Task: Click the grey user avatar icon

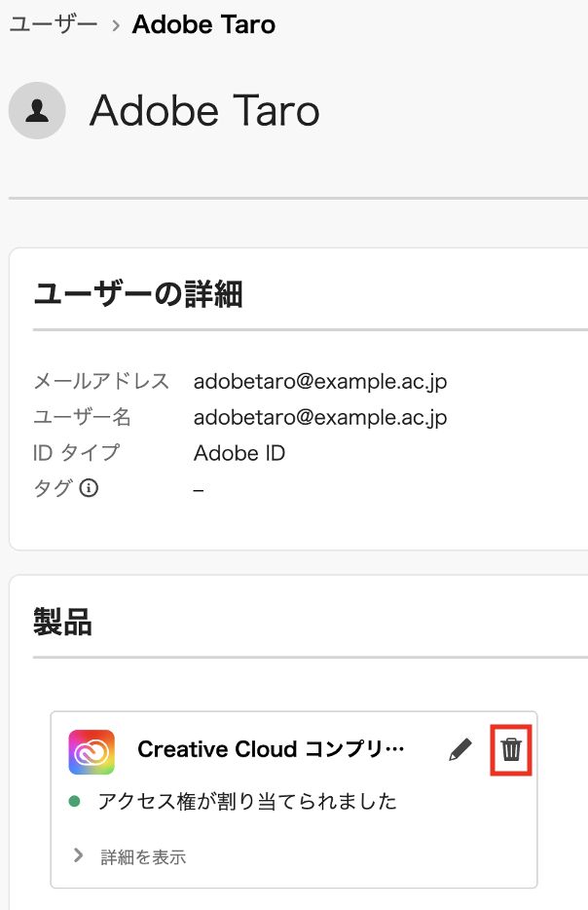Action: pos(37,111)
